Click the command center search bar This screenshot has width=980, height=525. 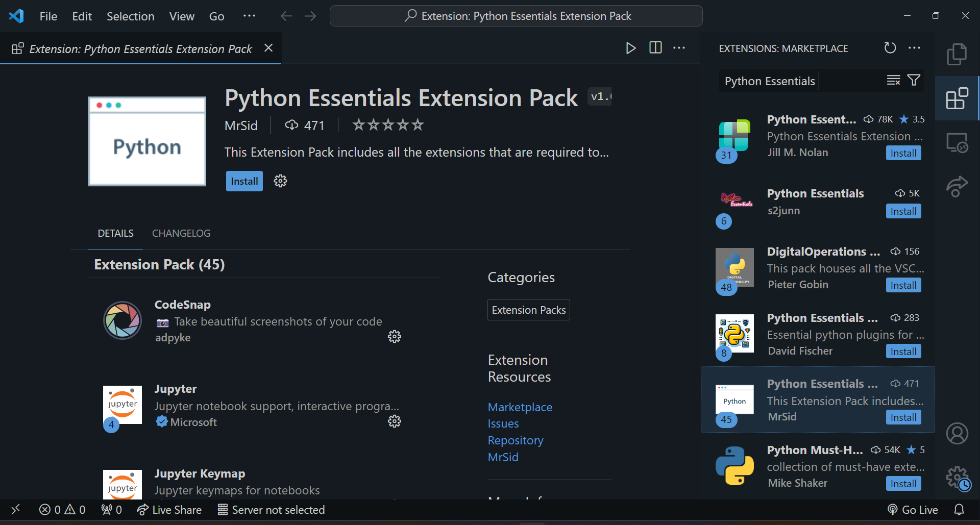pyautogui.click(x=516, y=16)
